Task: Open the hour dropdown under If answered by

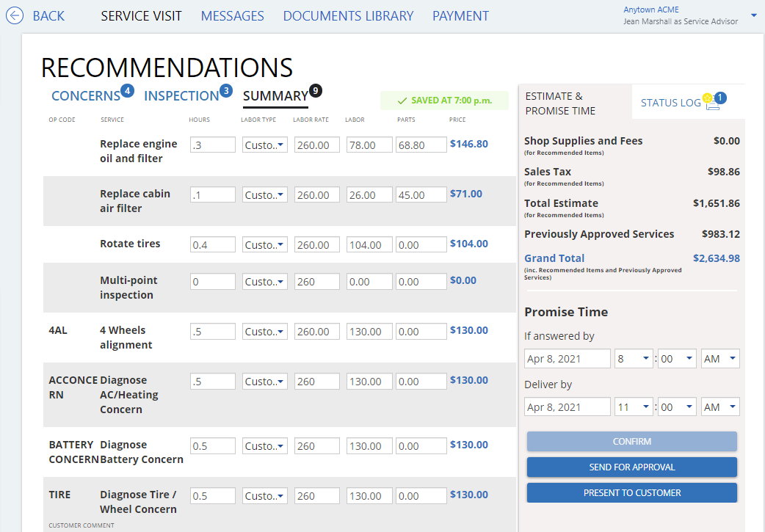Action: (x=634, y=358)
